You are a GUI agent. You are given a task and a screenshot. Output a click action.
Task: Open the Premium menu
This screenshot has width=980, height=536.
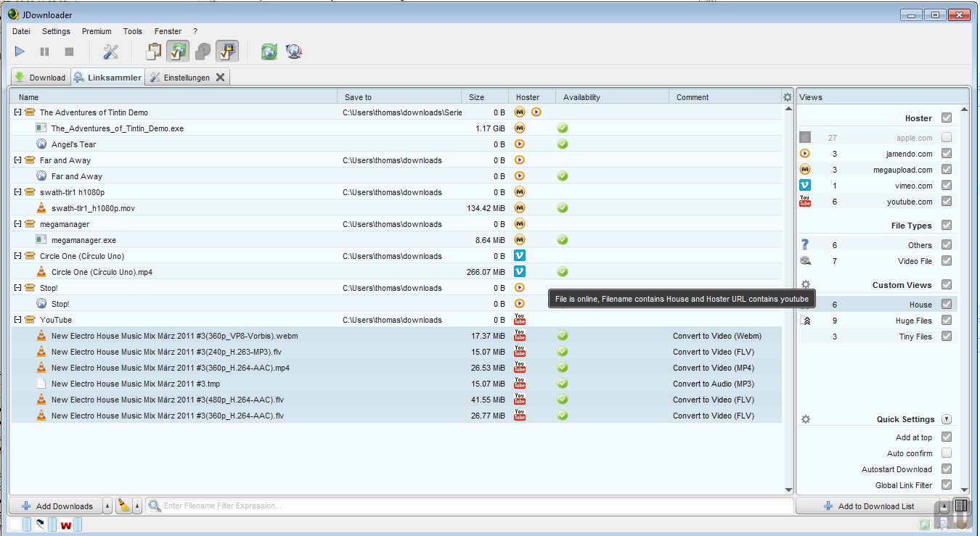click(97, 31)
